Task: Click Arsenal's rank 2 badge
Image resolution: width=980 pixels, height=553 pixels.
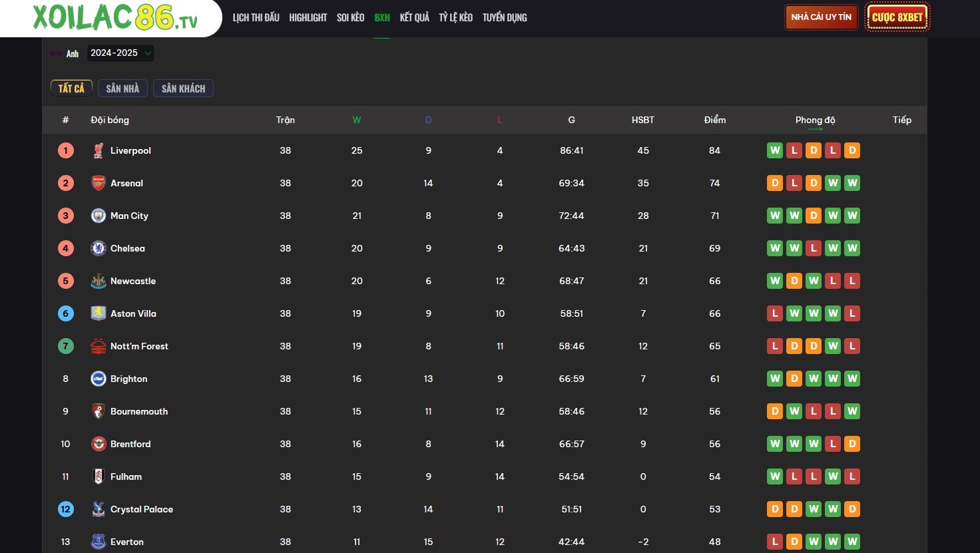Action: [65, 183]
